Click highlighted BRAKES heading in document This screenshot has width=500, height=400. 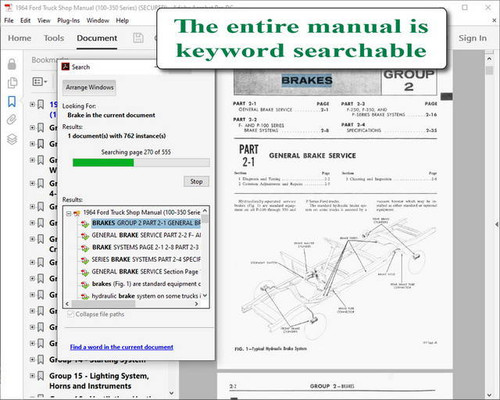click(307, 80)
